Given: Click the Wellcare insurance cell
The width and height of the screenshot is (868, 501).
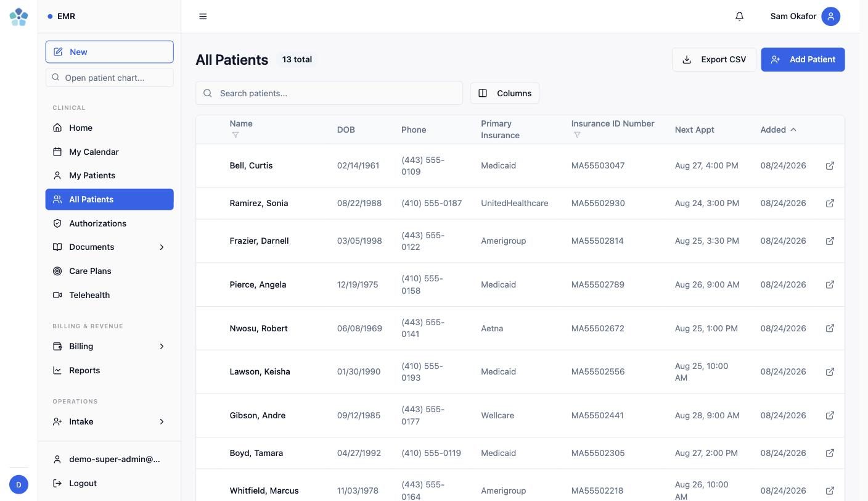Looking at the screenshot, I should pos(497,415).
